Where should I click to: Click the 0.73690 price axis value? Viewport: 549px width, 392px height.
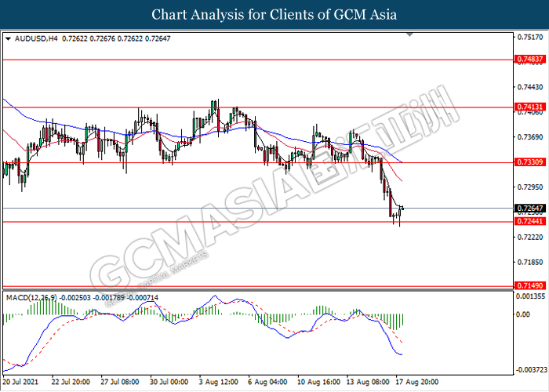(x=530, y=137)
